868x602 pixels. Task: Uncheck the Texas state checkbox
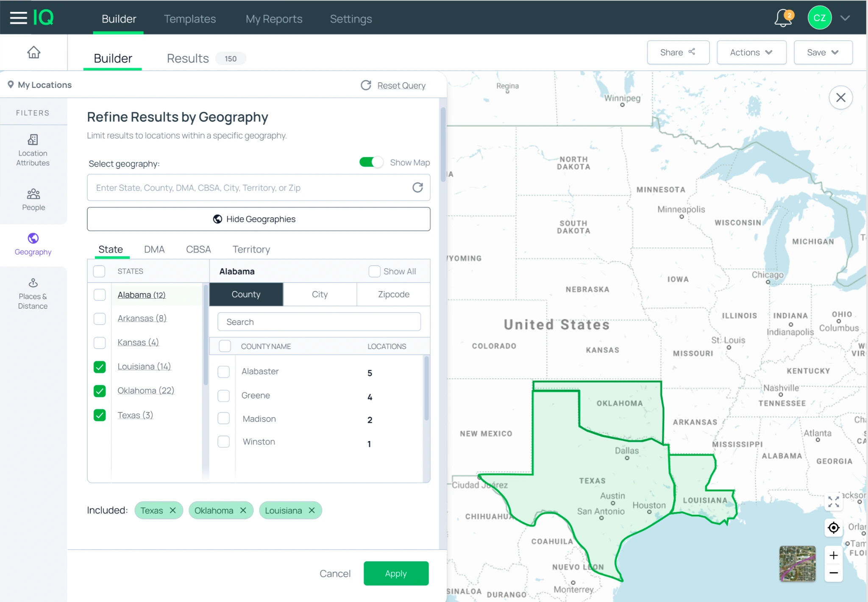click(100, 415)
